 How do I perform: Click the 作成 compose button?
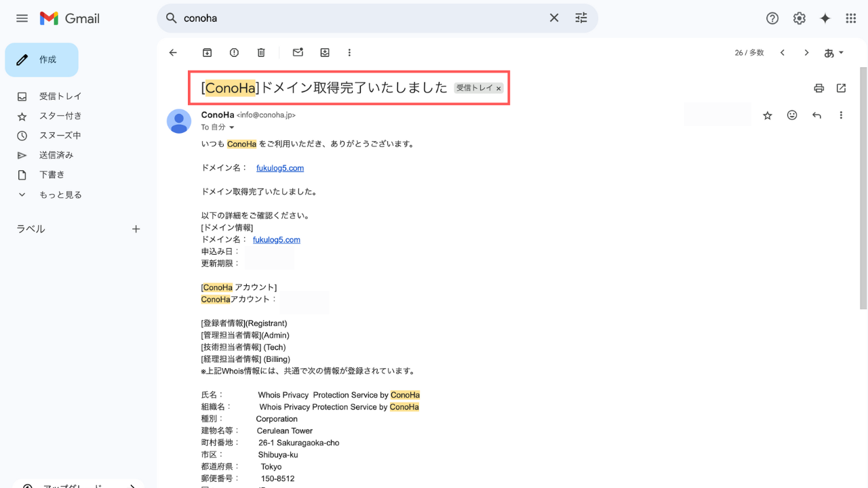(x=41, y=60)
